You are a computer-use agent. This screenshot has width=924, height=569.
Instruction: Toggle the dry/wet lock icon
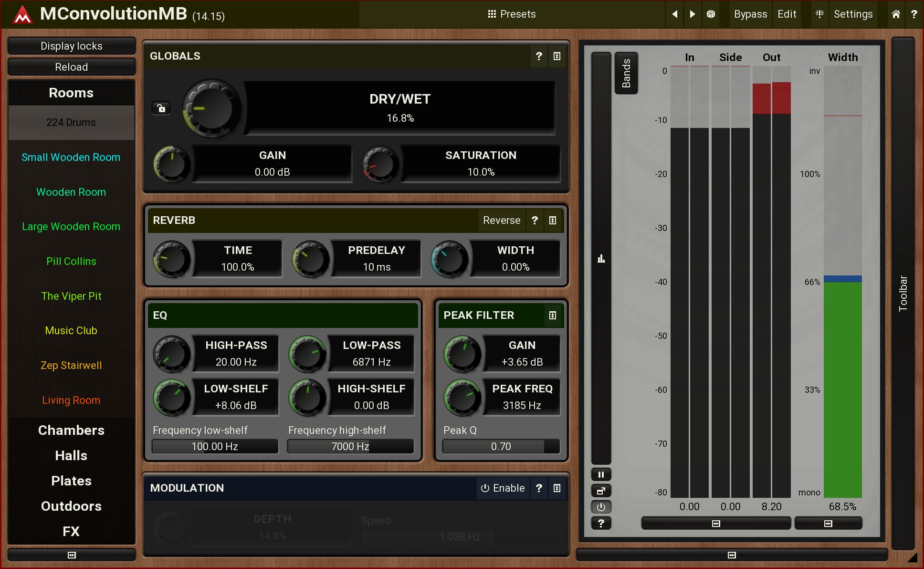pos(161,108)
